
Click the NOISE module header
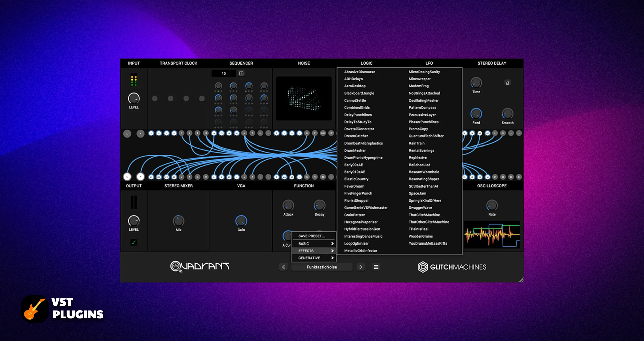(x=304, y=63)
